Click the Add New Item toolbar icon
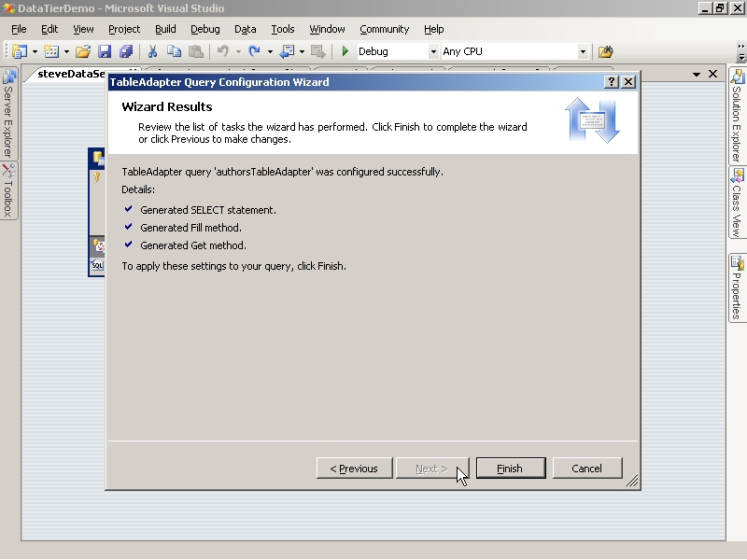 [x=51, y=51]
